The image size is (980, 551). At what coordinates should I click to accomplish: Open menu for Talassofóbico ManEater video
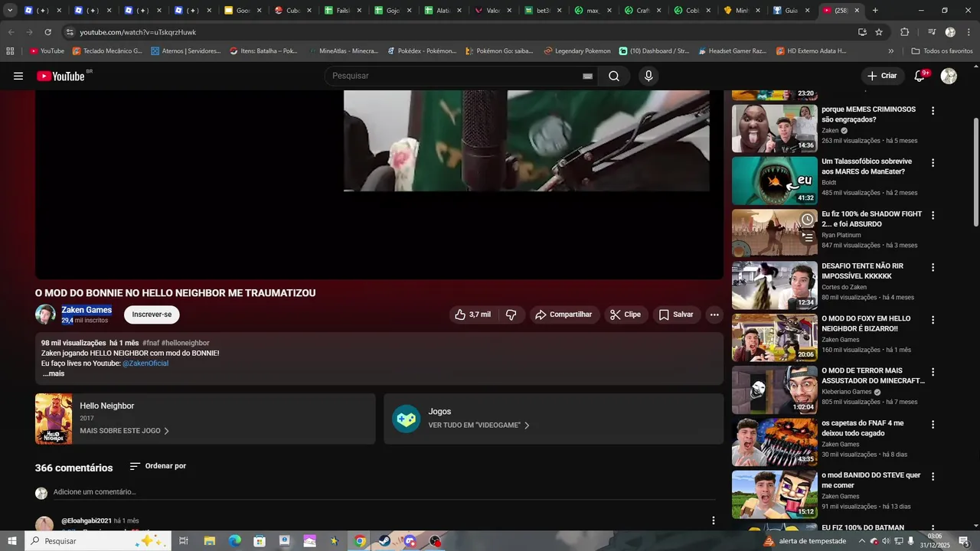[x=933, y=163]
